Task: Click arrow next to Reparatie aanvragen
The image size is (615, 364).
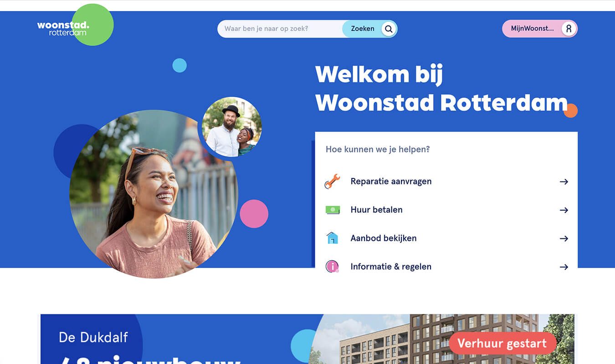Action: click(x=564, y=182)
